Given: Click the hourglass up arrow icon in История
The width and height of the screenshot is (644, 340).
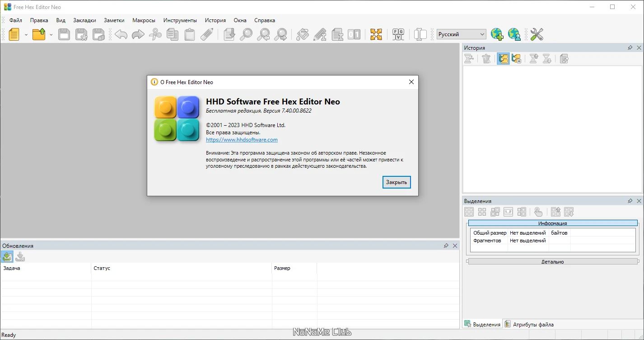Looking at the screenshot, I should coord(534,58).
